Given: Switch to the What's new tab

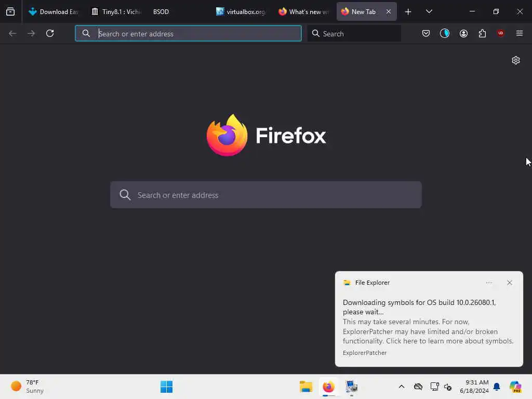Looking at the screenshot, I should click(303, 11).
